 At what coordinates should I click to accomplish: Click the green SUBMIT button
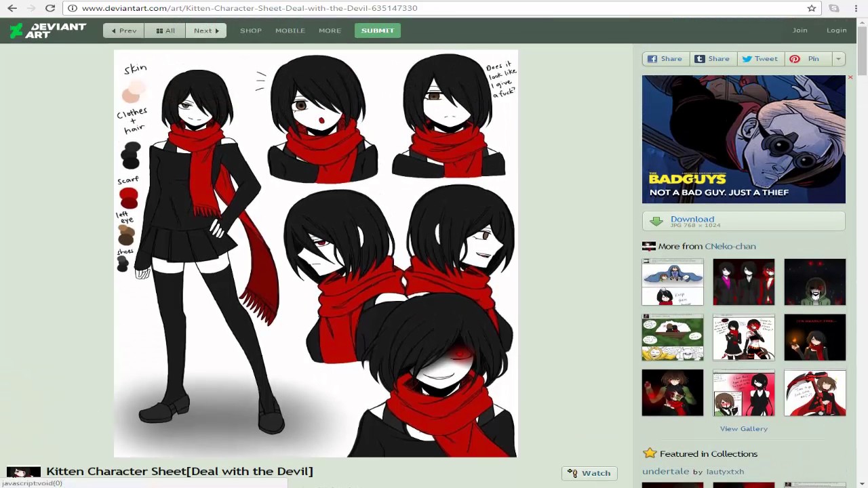pyautogui.click(x=378, y=30)
